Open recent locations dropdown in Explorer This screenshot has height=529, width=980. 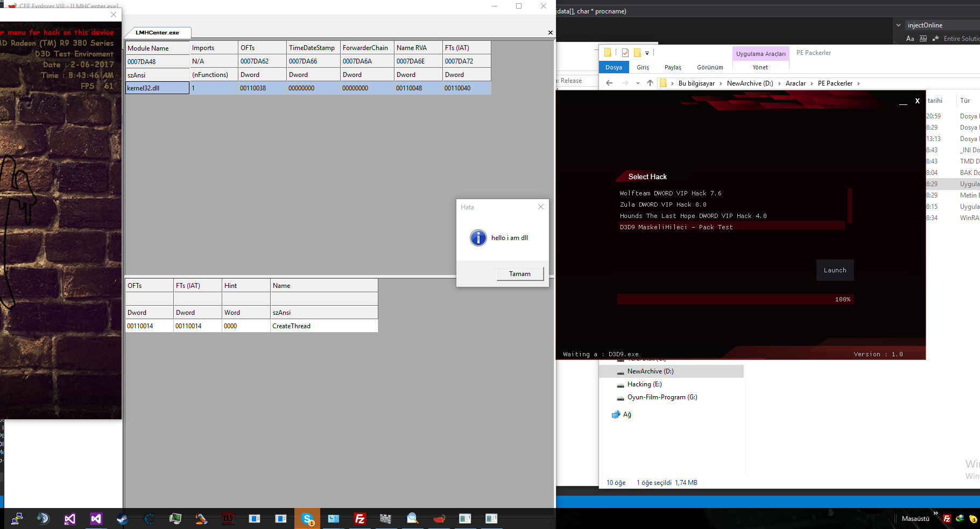click(x=638, y=83)
